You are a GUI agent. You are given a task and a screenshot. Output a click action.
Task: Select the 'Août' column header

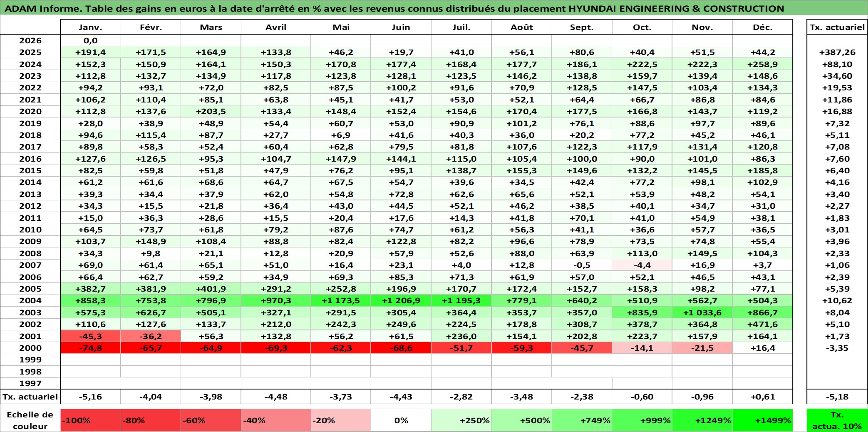click(522, 27)
